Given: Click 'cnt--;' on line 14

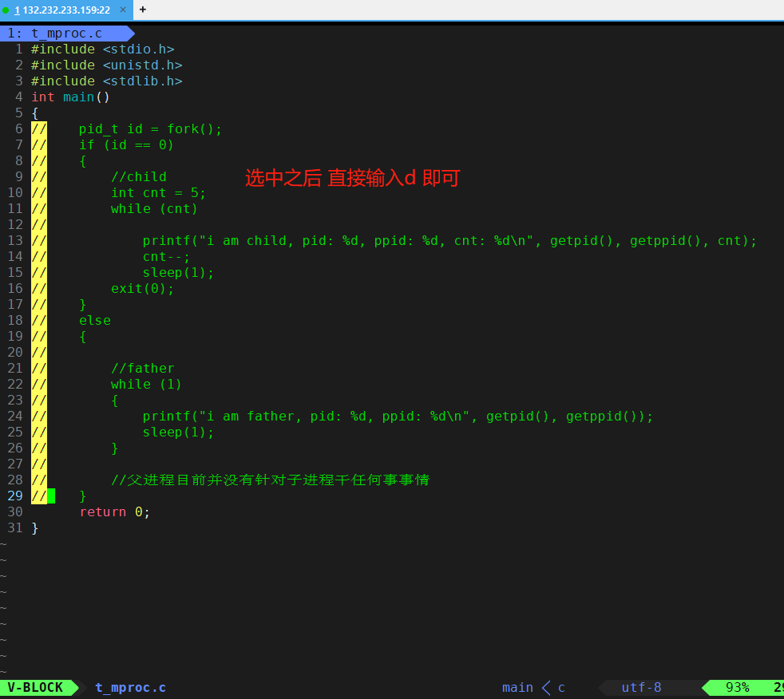Looking at the screenshot, I should (166, 257).
